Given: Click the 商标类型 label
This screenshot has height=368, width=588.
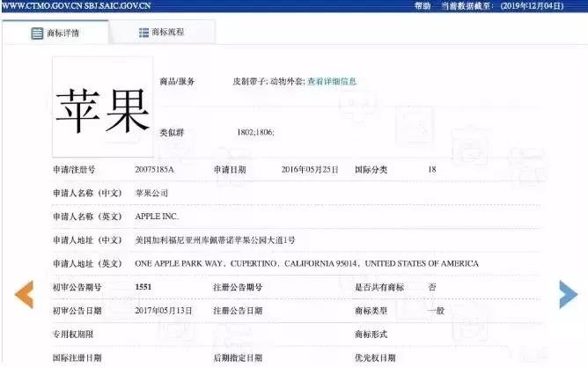Looking at the screenshot, I should pyautogui.click(x=371, y=311).
